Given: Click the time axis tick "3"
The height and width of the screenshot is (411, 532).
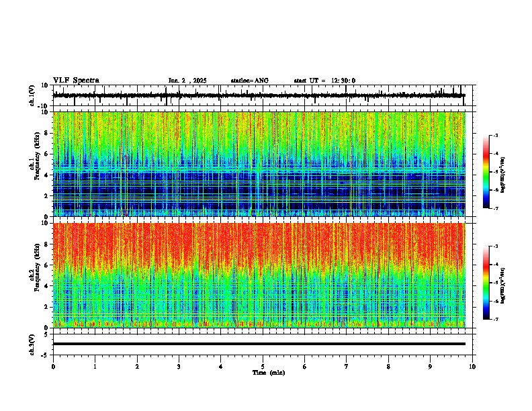Looking at the screenshot, I should click(x=179, y=367).
